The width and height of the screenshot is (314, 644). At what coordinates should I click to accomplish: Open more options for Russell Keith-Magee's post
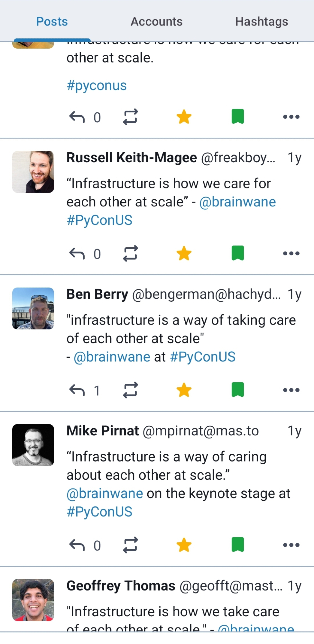(291, 254)
